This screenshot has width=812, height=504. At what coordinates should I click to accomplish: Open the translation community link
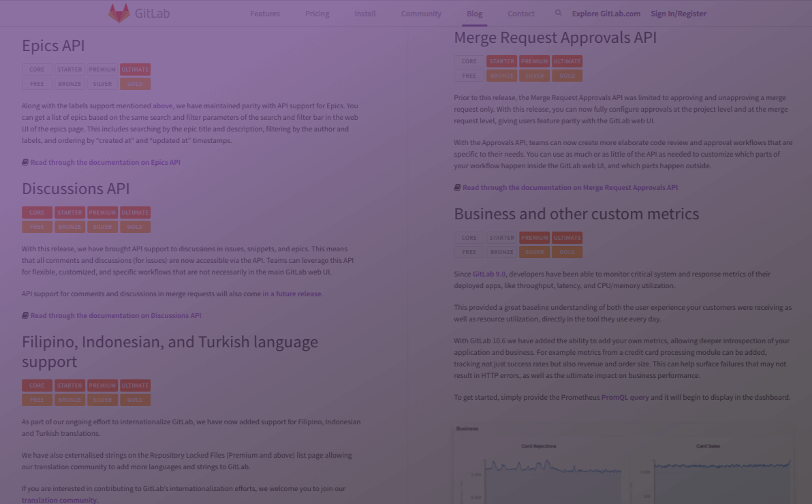pos(59,500)
